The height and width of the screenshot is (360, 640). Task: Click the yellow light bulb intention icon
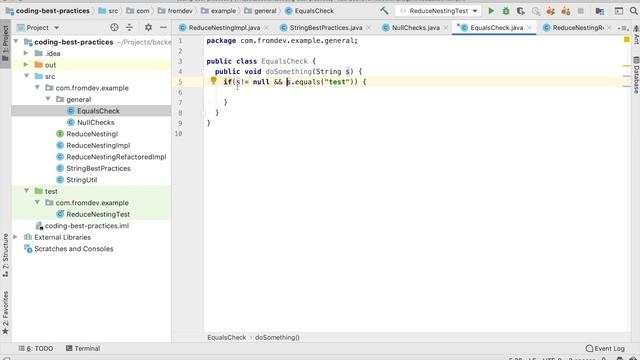tap(213, 80)
